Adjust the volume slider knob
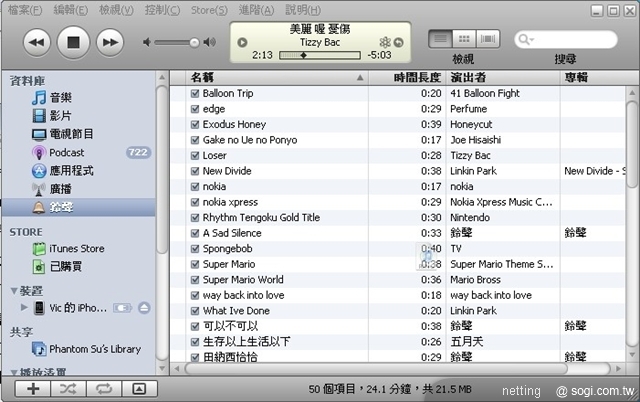The height and width of the screenshot is (402, 640). [194, 42]
